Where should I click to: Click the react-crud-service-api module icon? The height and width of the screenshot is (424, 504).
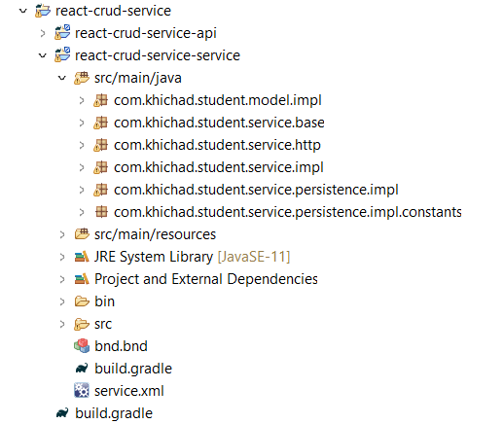tap(62, 33)
